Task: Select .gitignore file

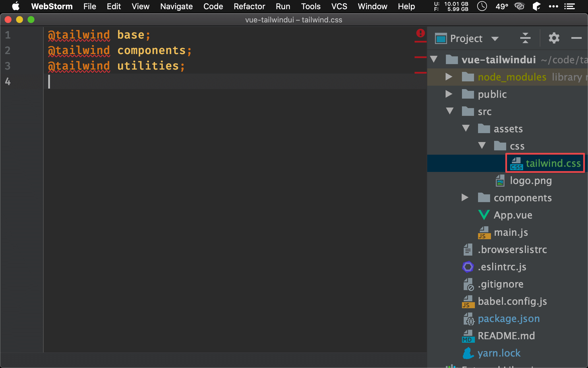Action: (500, 284)
